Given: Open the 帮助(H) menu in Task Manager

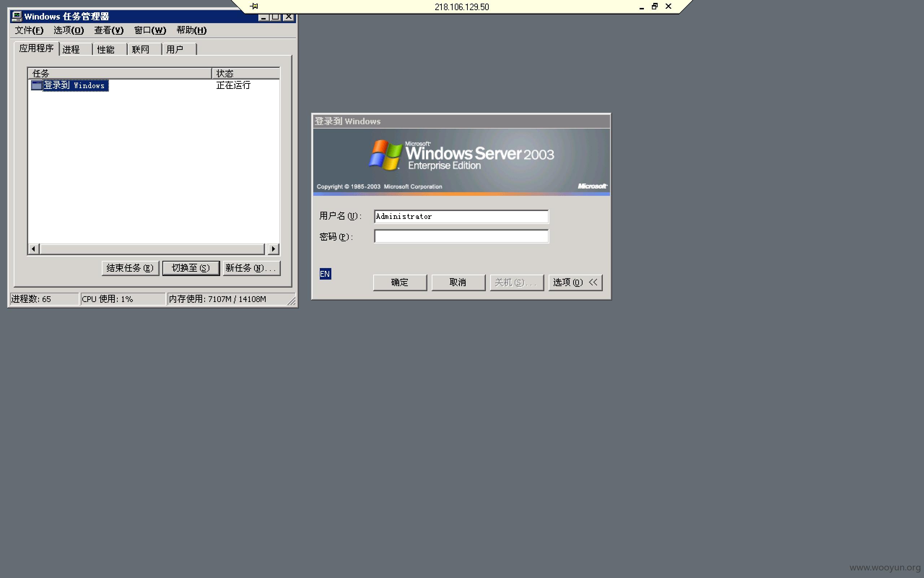Looking at the screenshot, I should 192,30.
